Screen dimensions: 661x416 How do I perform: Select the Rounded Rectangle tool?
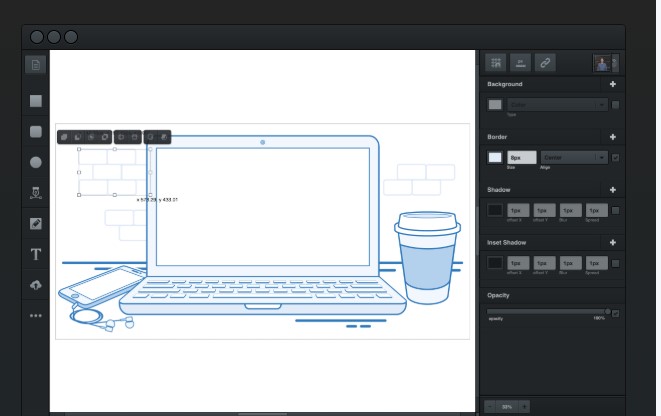tap(36, 131)
